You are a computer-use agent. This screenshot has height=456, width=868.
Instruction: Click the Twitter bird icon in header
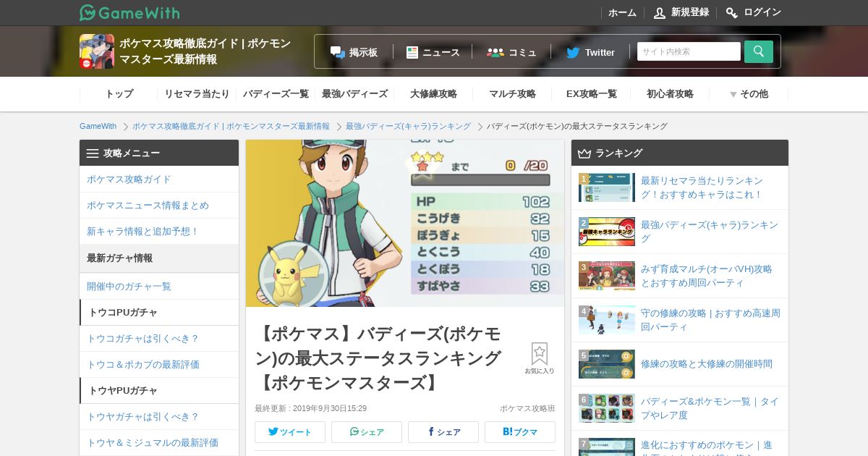click(573, 52)
